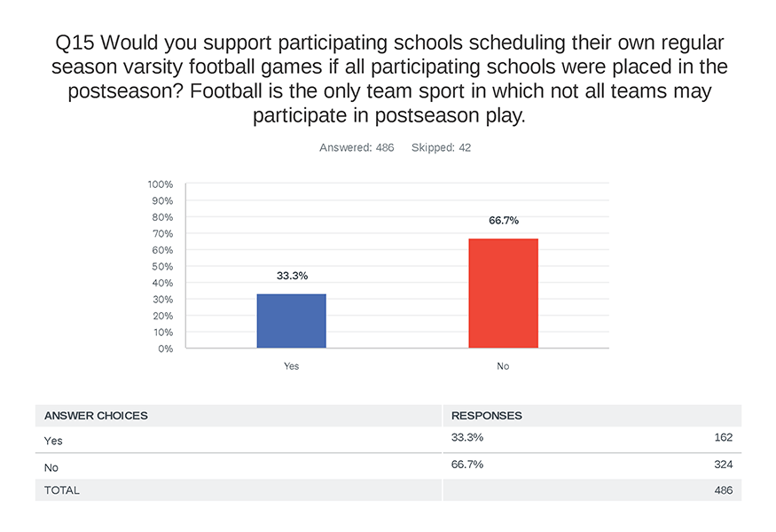
Task: Click the 162 response count
Action: (x=723, y=437)
